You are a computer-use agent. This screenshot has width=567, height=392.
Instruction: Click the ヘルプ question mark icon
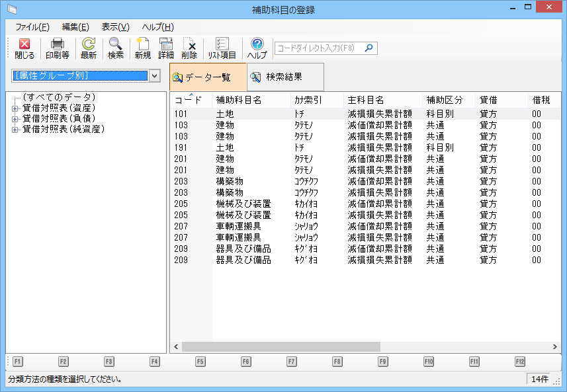point(257,45)
